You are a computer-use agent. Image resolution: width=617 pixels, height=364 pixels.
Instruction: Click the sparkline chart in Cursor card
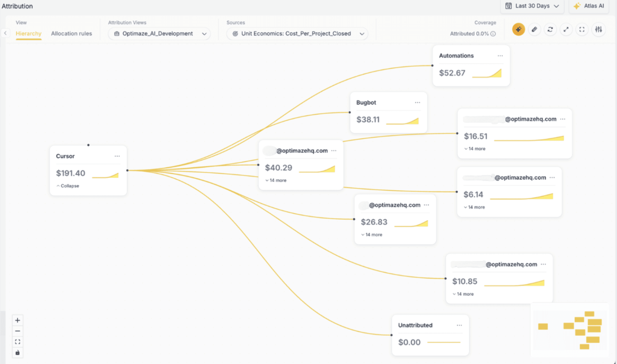point(106,175)
